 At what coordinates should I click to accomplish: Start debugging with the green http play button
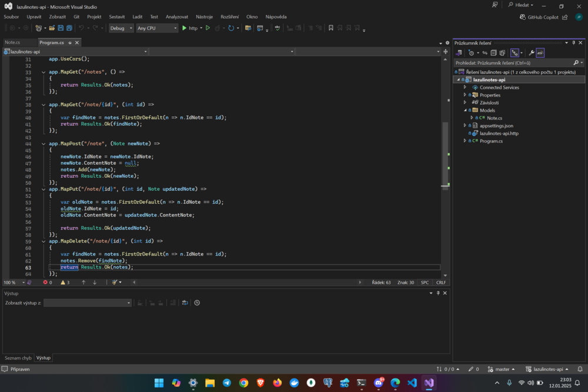(x=189, y=28)
